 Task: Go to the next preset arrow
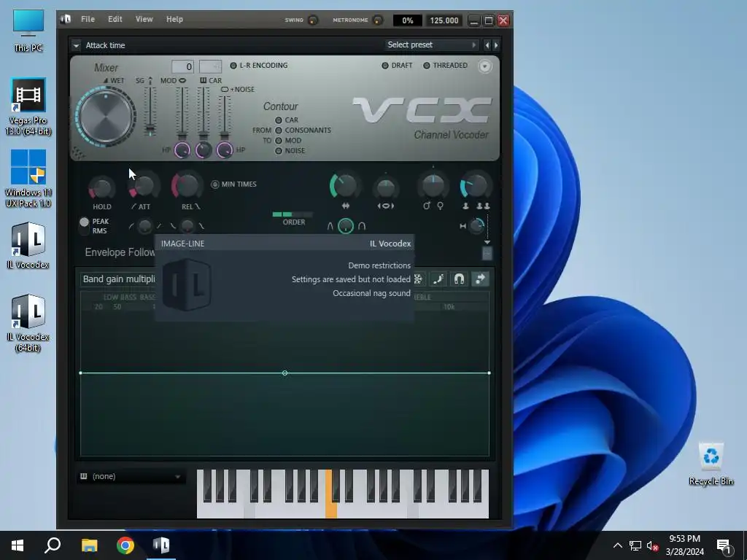coord(496,45)
